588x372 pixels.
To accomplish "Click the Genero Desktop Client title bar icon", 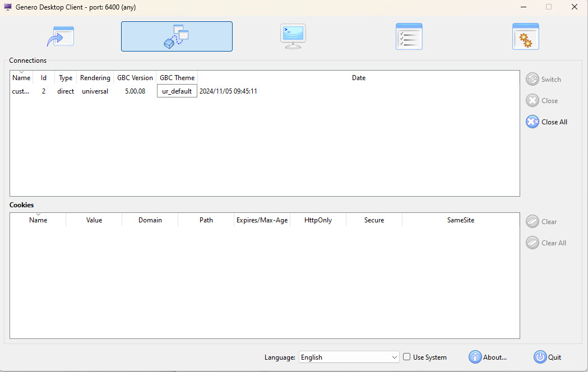I will (x=7, y=7).
